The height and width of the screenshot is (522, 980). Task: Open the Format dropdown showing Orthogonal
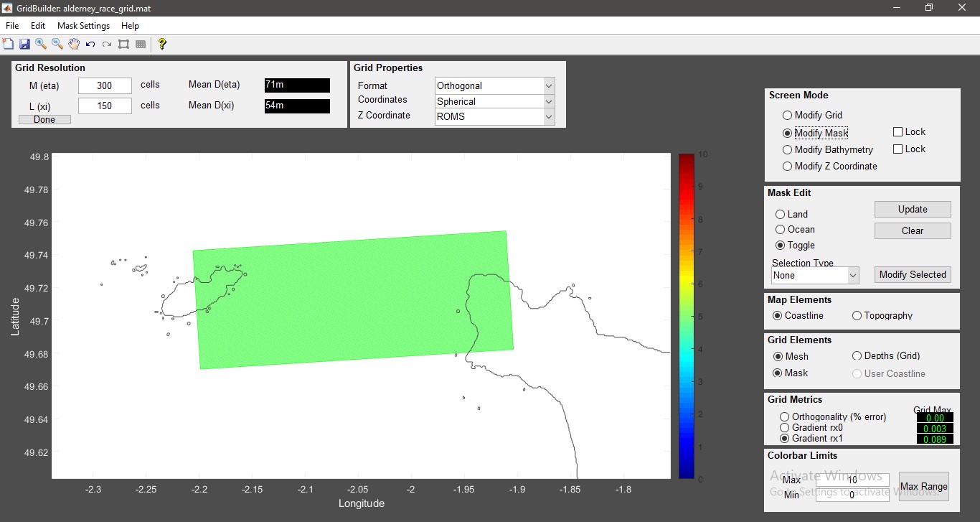coord(494,85)
